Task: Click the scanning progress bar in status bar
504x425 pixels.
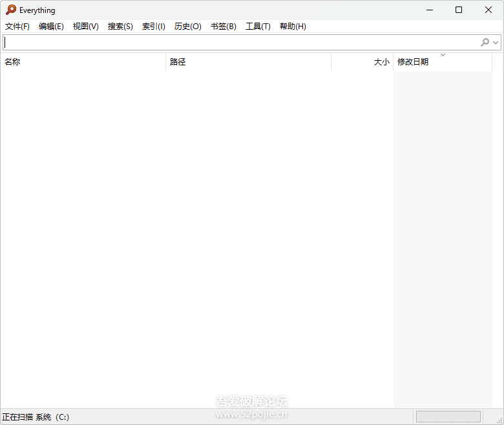Action: pyautogui.click(x=448, y=417)
